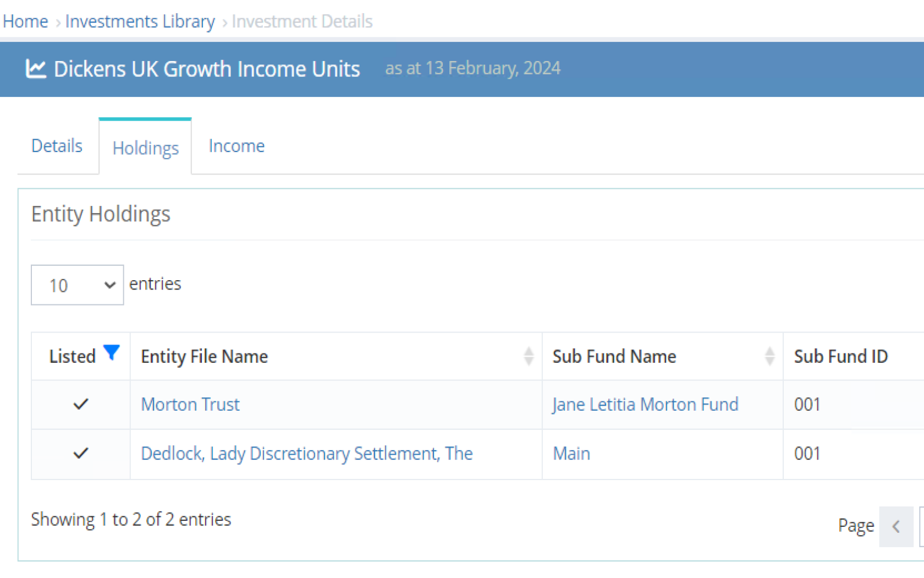This screenshot has width=924, height=578.
Task: Select the Holdings tab
Action: (x=145, y=148)
